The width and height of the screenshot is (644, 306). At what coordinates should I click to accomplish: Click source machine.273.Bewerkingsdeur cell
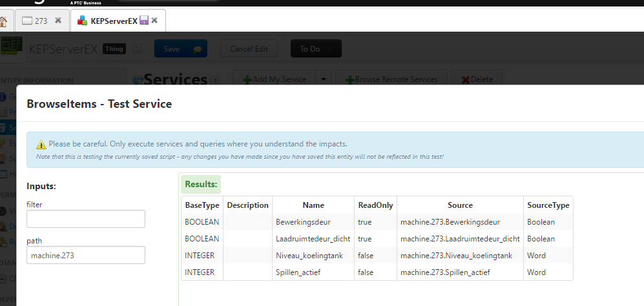460,222
